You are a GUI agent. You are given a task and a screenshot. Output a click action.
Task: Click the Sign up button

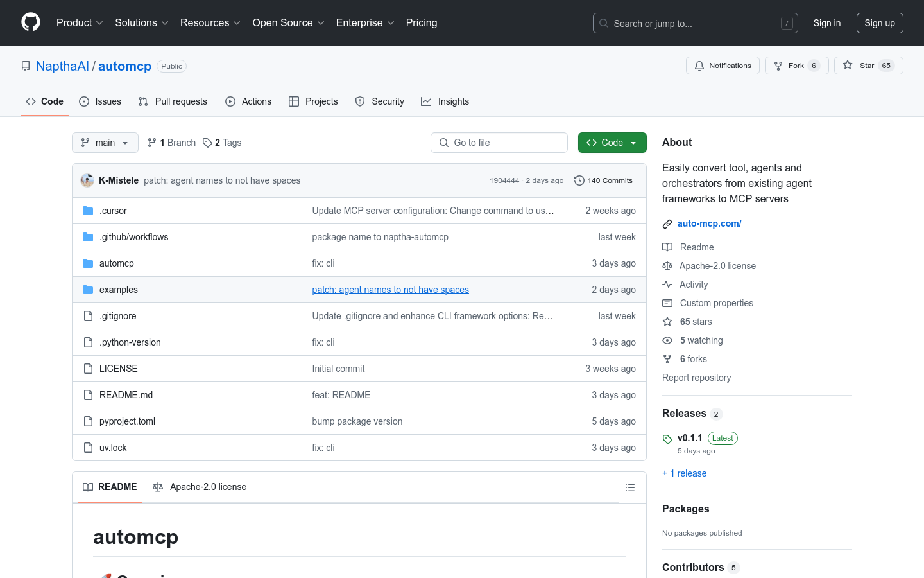pos(880,23)
